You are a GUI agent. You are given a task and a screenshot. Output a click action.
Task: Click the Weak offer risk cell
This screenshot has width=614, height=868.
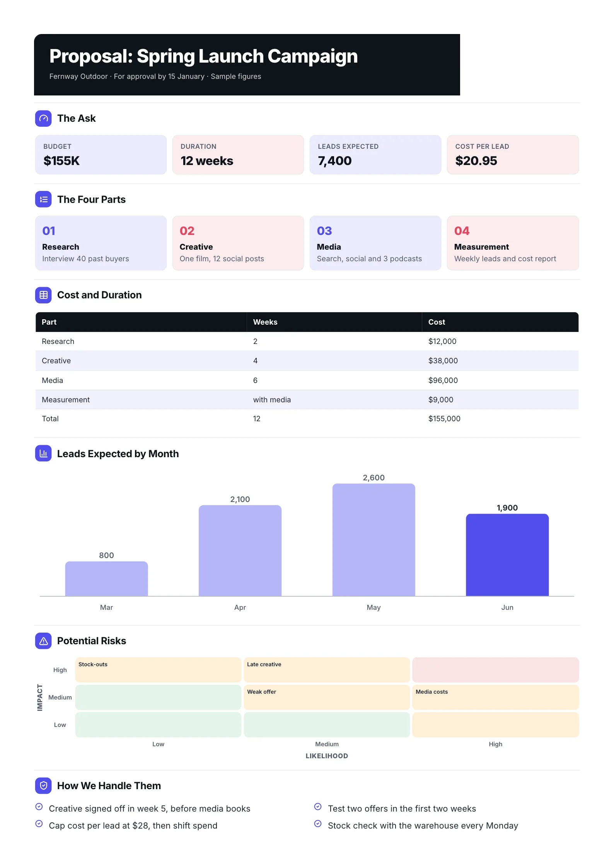coord(327,697)
